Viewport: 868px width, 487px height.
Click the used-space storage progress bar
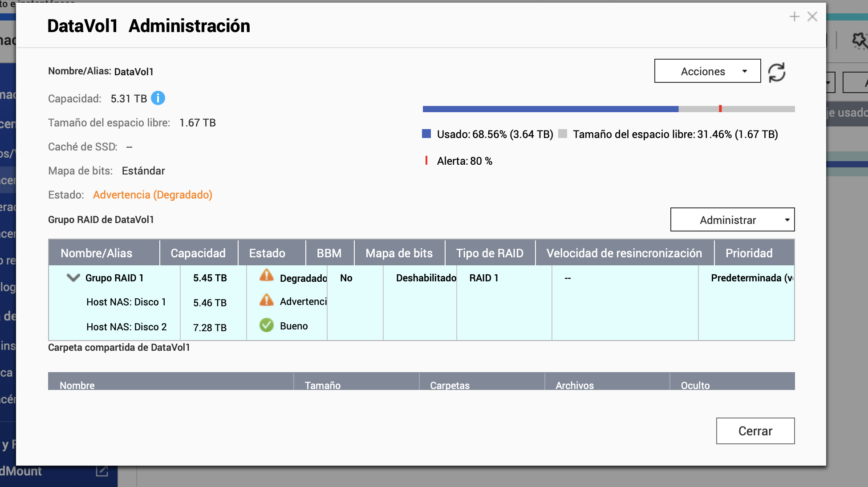pyautogui.click(x=550, y=109)
